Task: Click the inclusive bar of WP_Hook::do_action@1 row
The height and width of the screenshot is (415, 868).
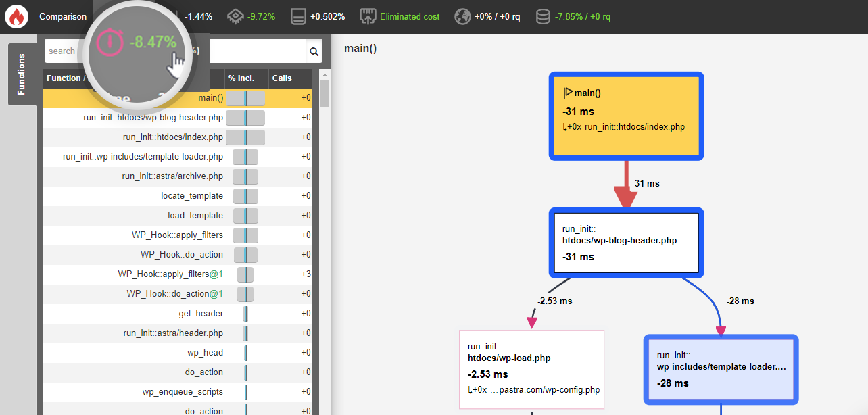Action: pos(245,294)
